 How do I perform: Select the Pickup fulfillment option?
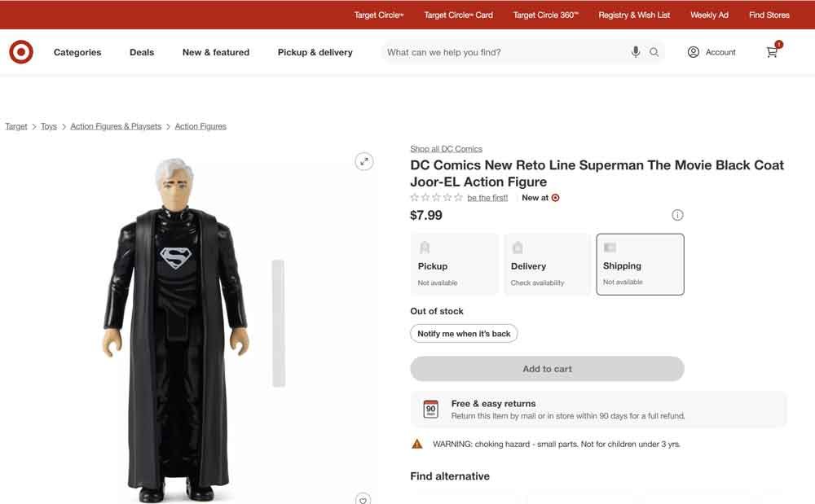pyautogui.click(x=455, y=265)
